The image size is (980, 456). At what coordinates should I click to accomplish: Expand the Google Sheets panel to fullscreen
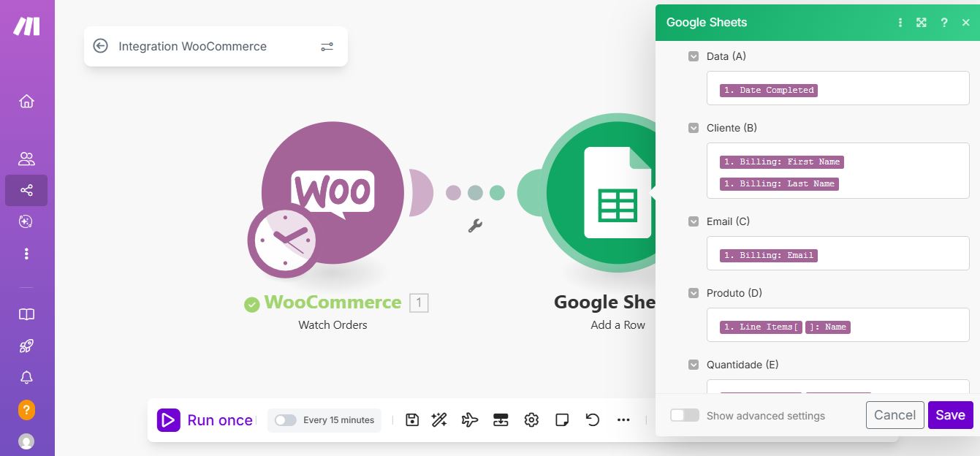click(x=922, y=23)
